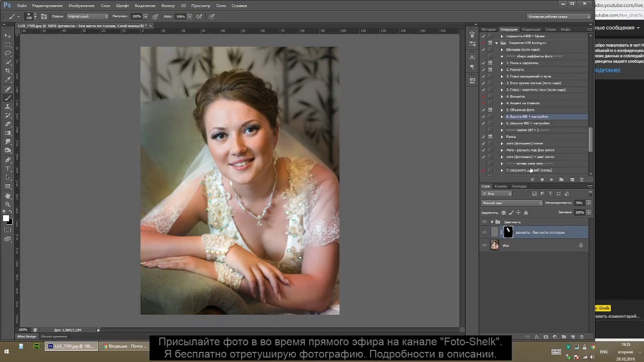Switch to the 'Контуры' tab
This screenshot has height=362, width=644.
519,186
